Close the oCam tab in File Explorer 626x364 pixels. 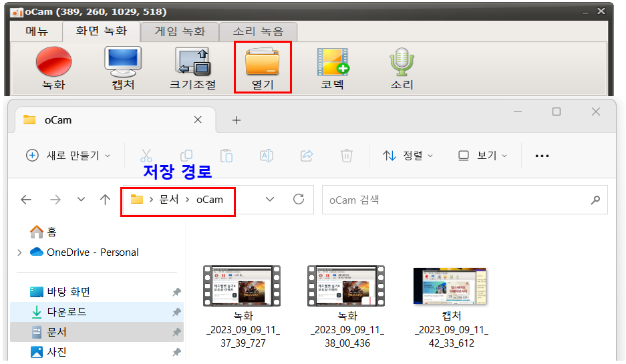coord(198,120)
